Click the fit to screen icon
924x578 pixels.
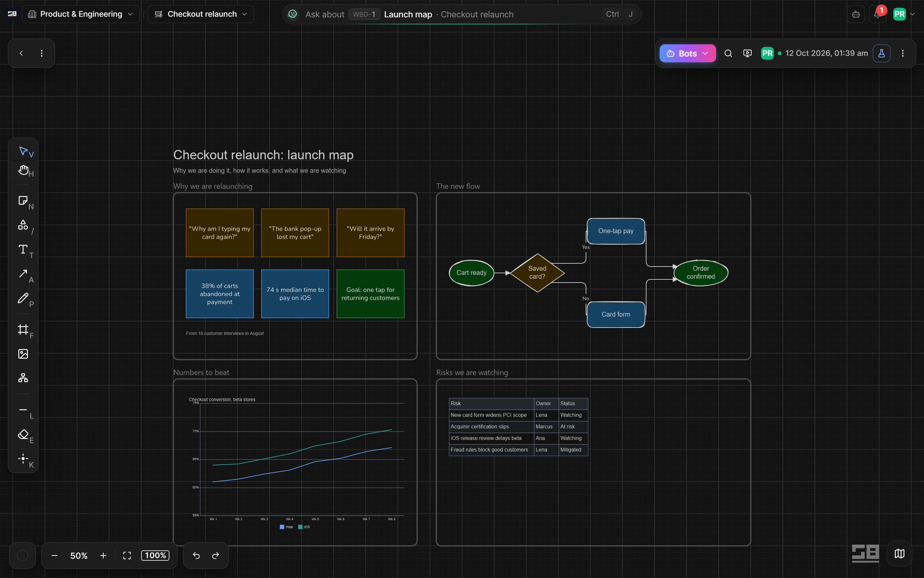point(127,556)
